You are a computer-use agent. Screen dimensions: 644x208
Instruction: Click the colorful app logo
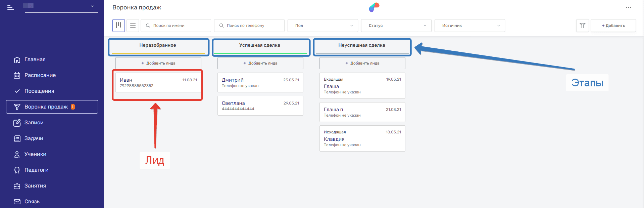[374, 7]
